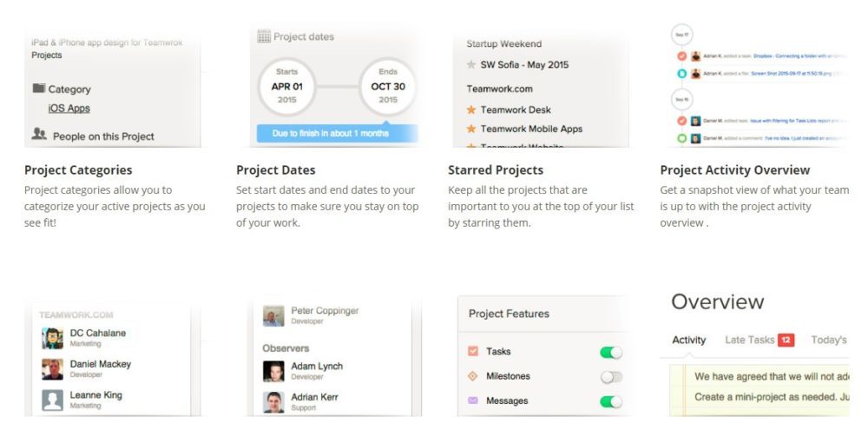Select the Starts APR 01 date circle
Screen dimensions: 868x424
286,87
